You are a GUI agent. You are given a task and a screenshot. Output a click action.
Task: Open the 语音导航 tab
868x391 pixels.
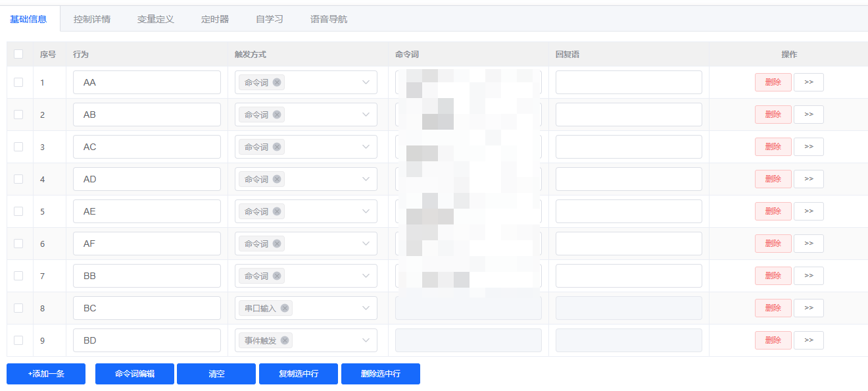(329, 19)
